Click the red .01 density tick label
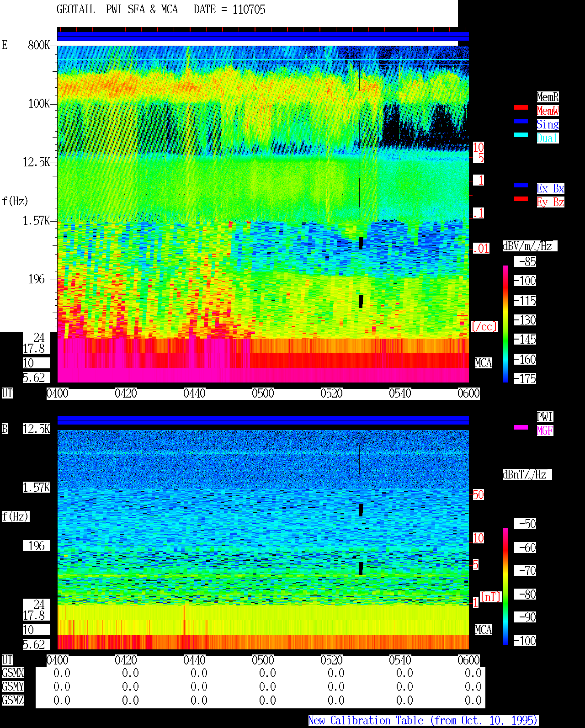Image resolution: width=585 pixels, height=728 pixels. pos(481,249)
